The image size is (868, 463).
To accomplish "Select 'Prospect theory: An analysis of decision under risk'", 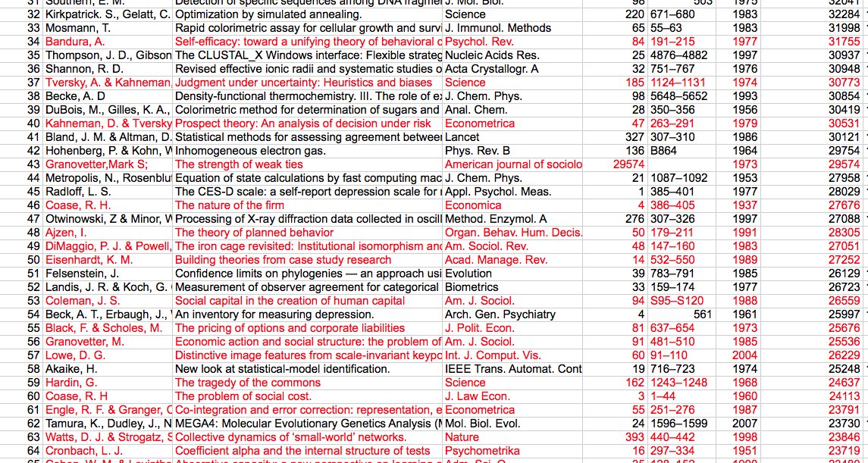I will 308,124.
